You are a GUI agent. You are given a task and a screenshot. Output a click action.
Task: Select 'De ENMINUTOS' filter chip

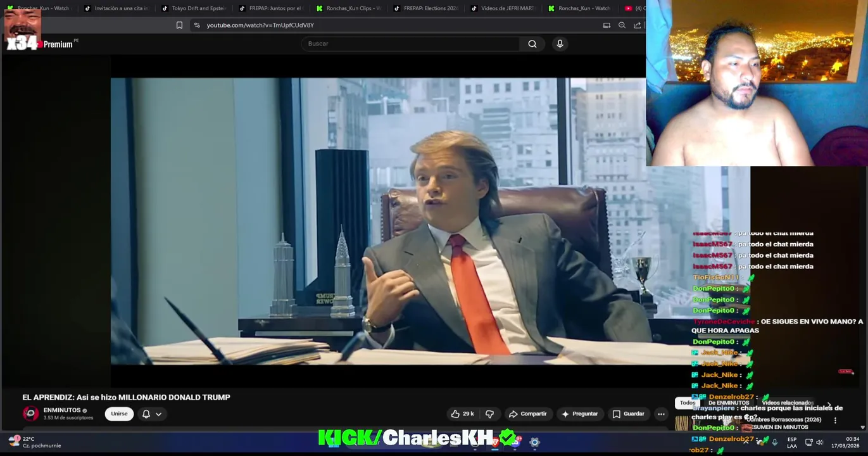[x=729, y=403]
